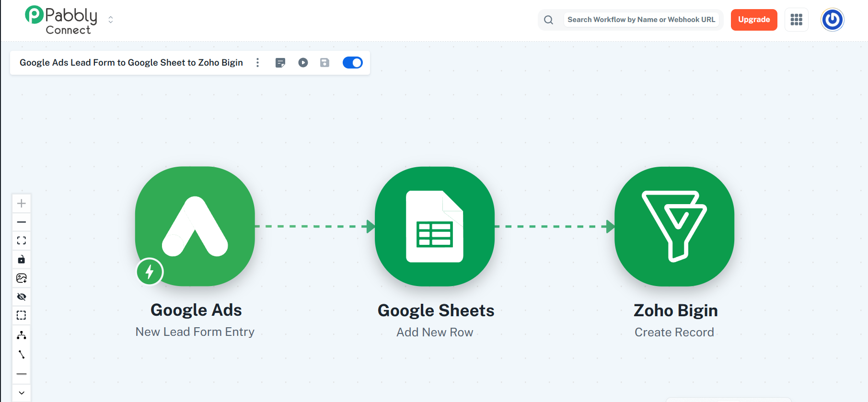
Task: Click the tree layout icon
Action: 22,335
